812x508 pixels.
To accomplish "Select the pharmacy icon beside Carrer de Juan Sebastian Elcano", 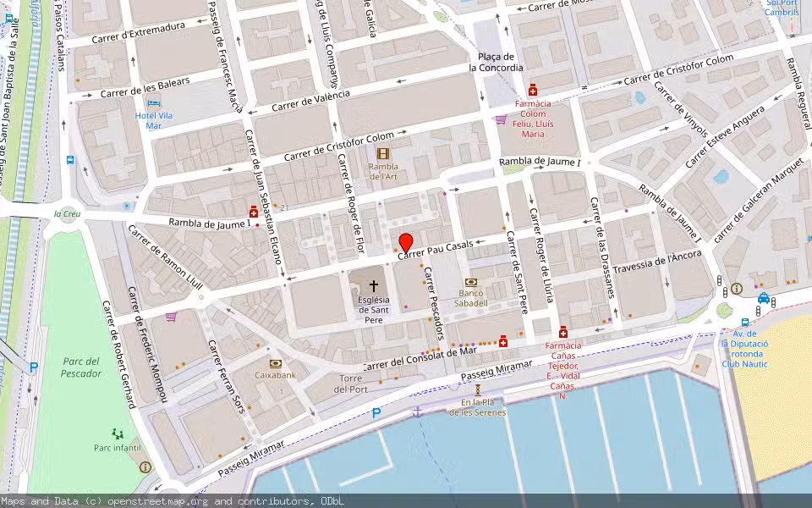I will (x=253, y=212).
